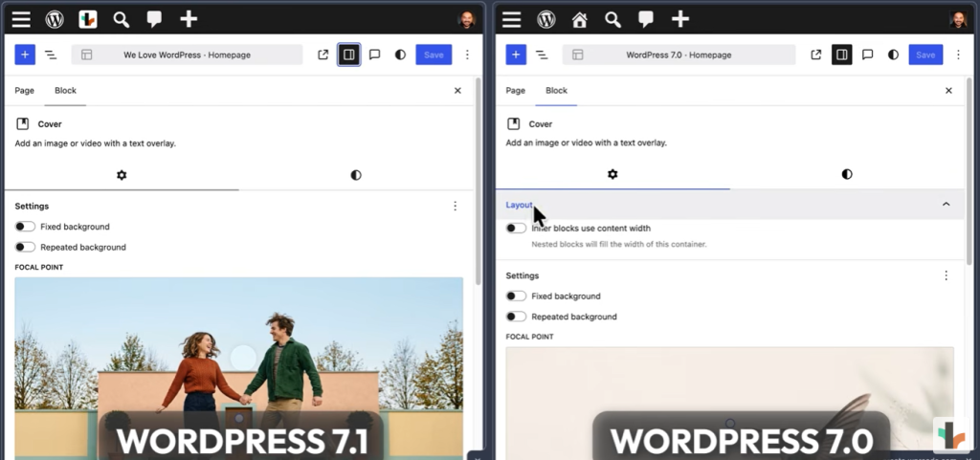Toggle Repeated background in right sidebar

pos(516,317)
